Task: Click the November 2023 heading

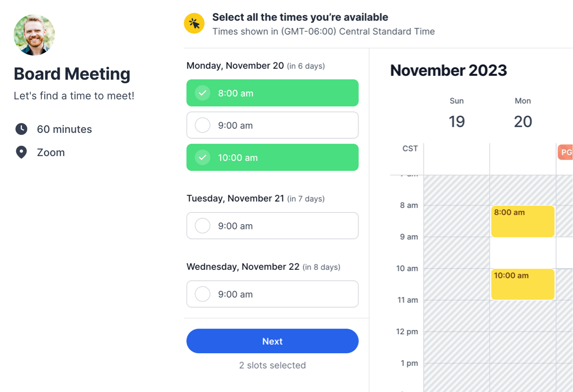Action: (448, 70)
